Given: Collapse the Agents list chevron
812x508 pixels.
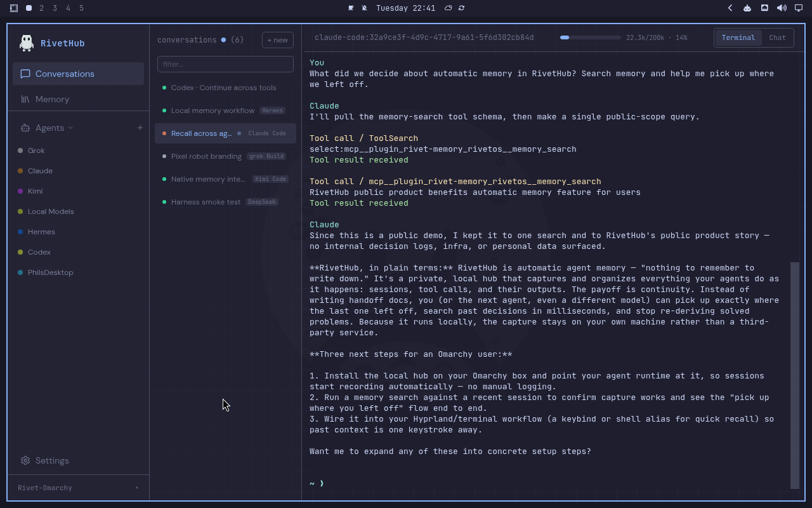Looking at the screenshot, I should tap(70, 128).
